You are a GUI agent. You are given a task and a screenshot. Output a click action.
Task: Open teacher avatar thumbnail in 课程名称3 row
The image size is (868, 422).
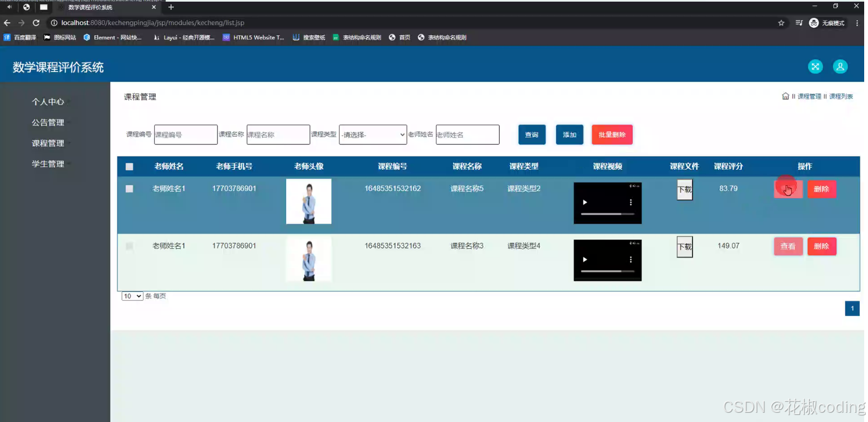(x=308, y=259)
